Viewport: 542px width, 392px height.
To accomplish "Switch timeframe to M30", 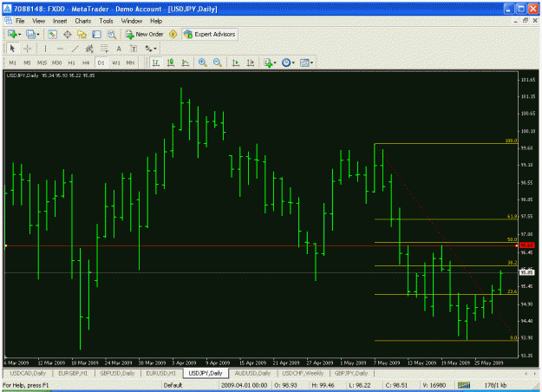I will 56,62.
